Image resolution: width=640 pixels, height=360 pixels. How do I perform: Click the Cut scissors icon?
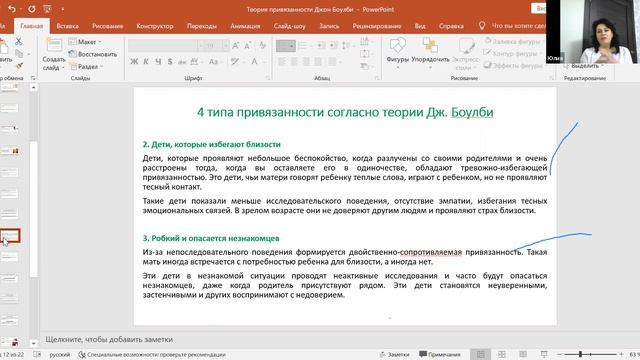[x=18, y=41]
